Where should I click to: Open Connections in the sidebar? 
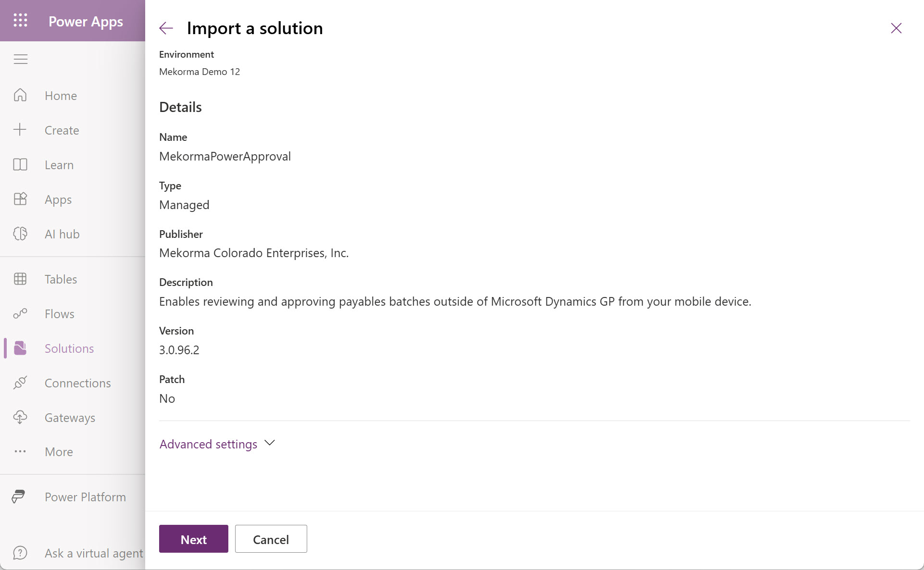[x=77, y=383]
